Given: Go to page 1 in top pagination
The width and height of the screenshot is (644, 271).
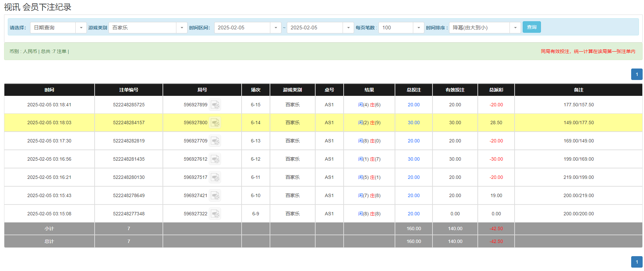Looking at the screenshot, I should point(637,74).
